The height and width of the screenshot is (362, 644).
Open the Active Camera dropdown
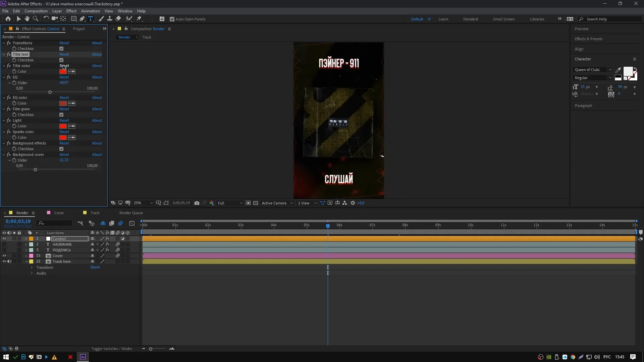pyautogui.click(x=277, y=203)
